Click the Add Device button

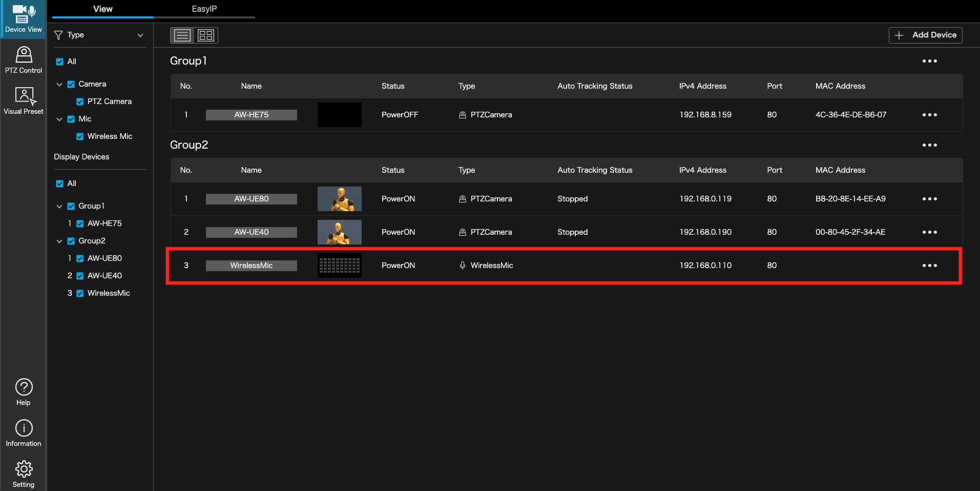[x=925, y=35]
